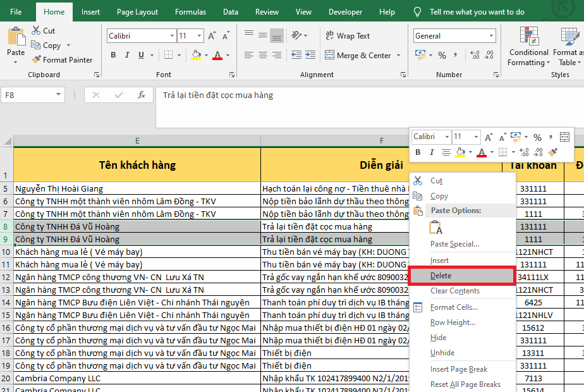Image resolution: width=584 pixels, height=392 pixels.
Task: Expand the Merge & Center dropdown arrow
Action: click(x=399, y=56)
